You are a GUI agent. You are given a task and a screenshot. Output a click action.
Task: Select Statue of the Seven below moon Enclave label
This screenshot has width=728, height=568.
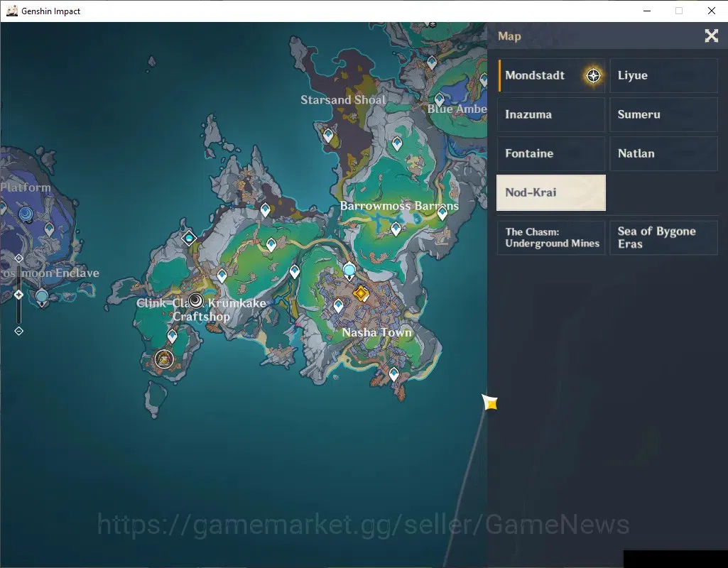pyautogui.click(x=42, y=297)
